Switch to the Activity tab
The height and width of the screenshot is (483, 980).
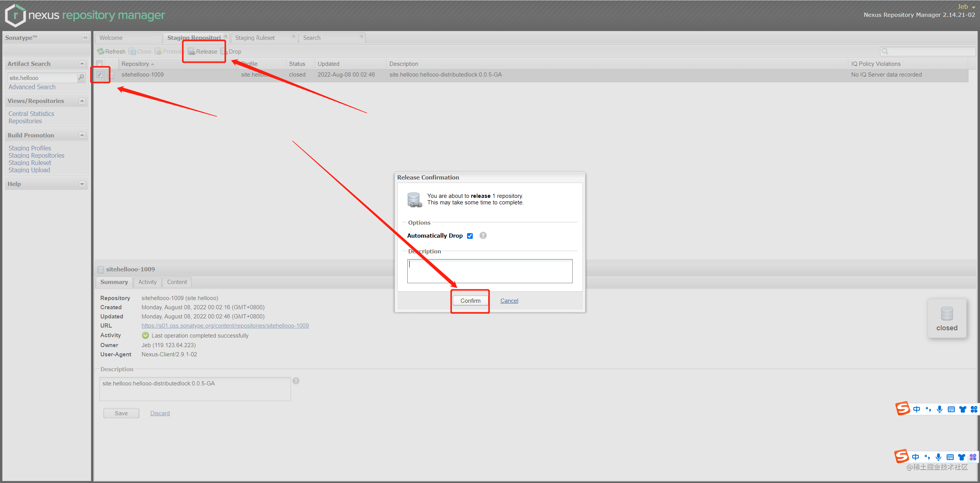point(147,282)
